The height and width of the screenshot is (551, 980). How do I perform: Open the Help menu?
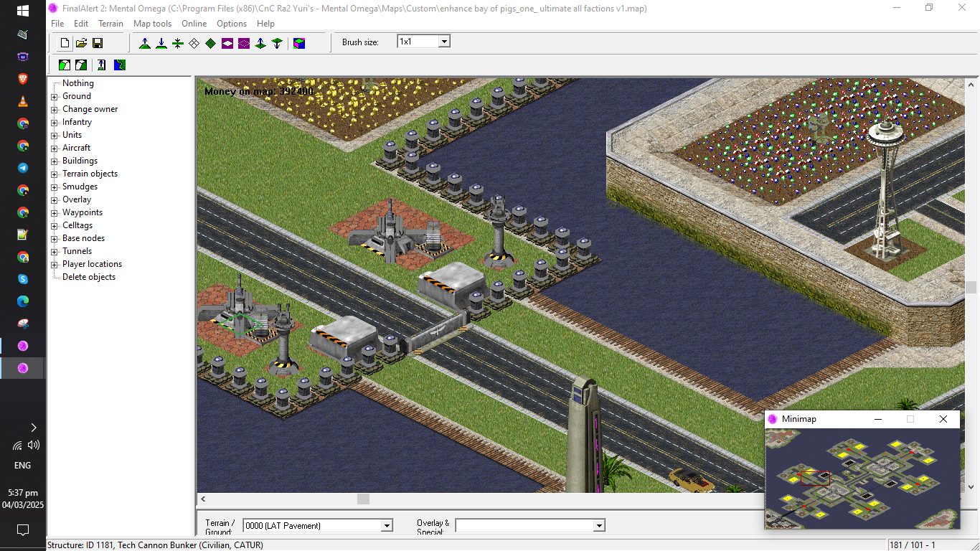[265, 24]
